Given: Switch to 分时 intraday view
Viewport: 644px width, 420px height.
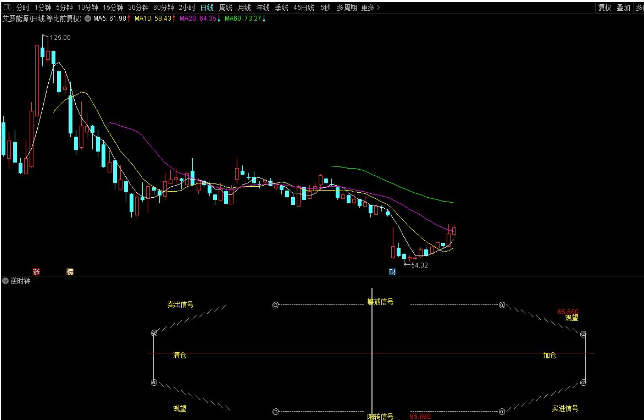Looking at the screenshot, I should point(22,7).
